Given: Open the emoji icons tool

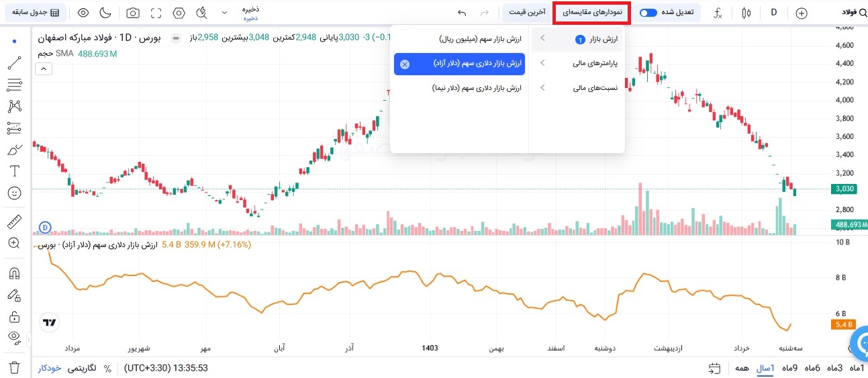Looking at the screenshot, I should [x=14, y=193].
